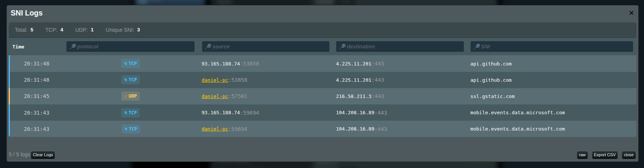Open daniel-pc link with port 59694
This screenshot has width=644, height=168.
215,129
